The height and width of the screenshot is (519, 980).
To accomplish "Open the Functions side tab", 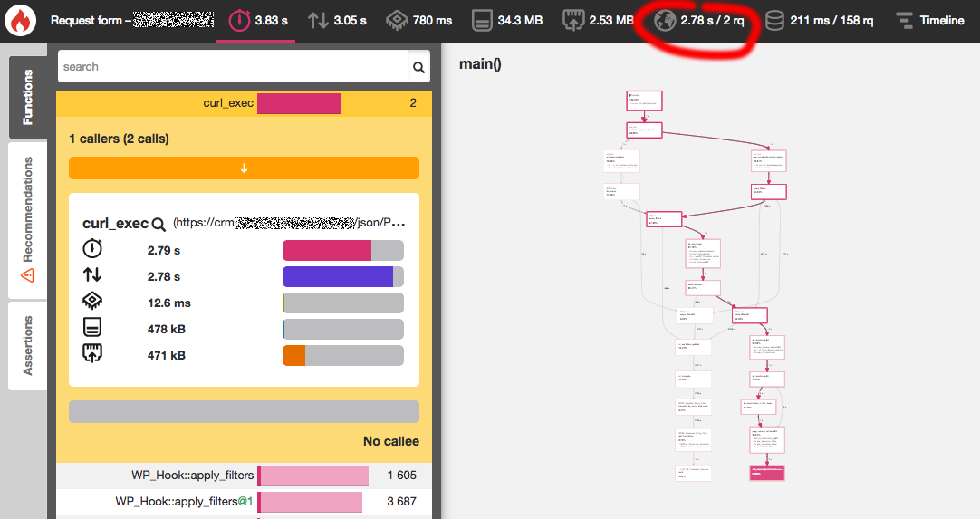I will click(27, 97).
